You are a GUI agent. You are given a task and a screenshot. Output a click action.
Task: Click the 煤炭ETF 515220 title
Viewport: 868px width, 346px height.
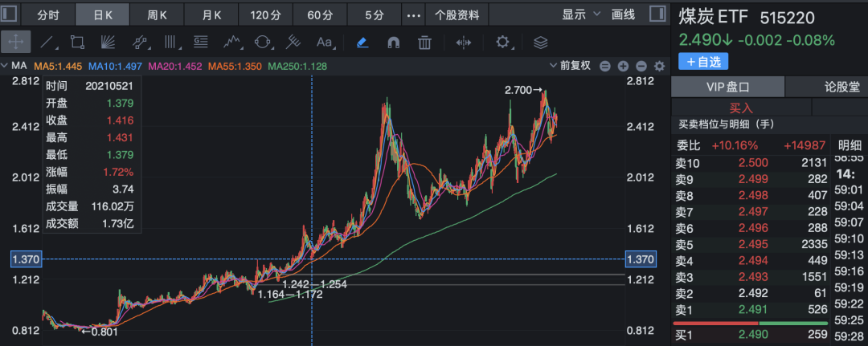coord(747,18)
